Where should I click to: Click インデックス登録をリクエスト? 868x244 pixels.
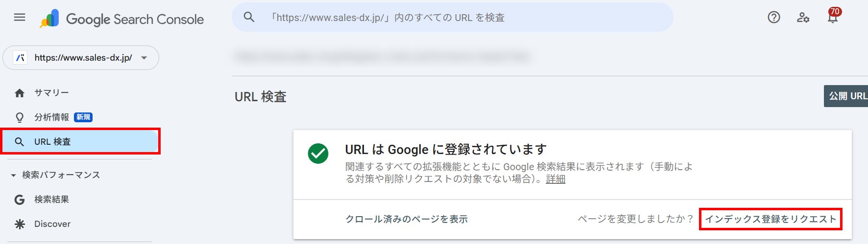(771, 219)
